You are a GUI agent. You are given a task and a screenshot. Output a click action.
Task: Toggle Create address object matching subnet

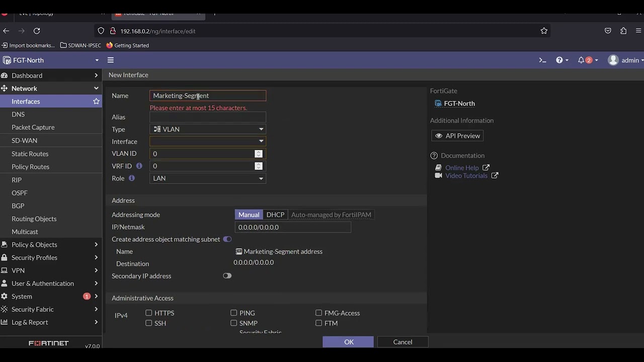click(x=227, y=239)
